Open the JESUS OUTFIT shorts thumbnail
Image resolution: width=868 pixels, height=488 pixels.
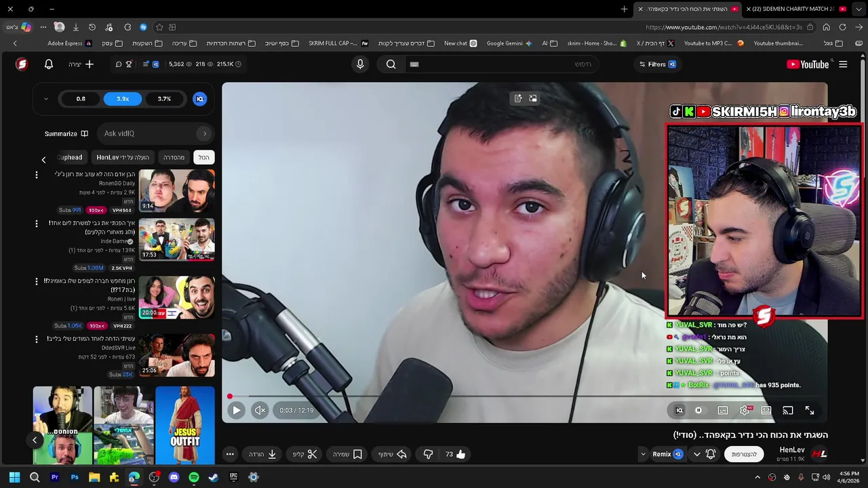185,426
